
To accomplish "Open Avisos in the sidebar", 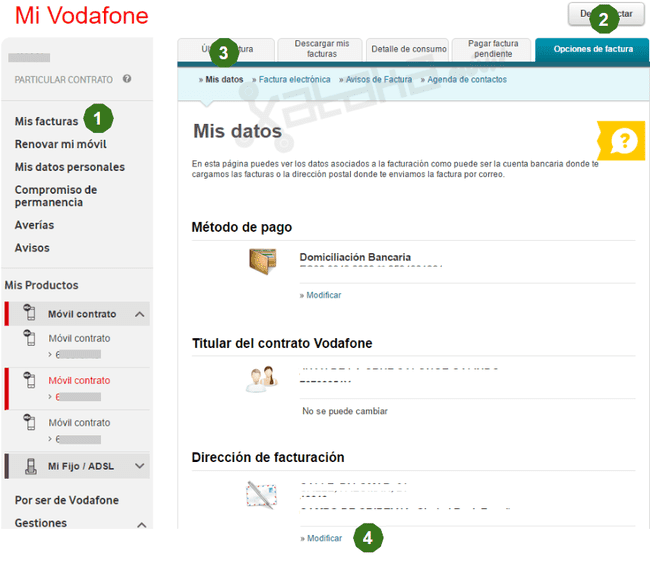I will [x=32, y=247].
